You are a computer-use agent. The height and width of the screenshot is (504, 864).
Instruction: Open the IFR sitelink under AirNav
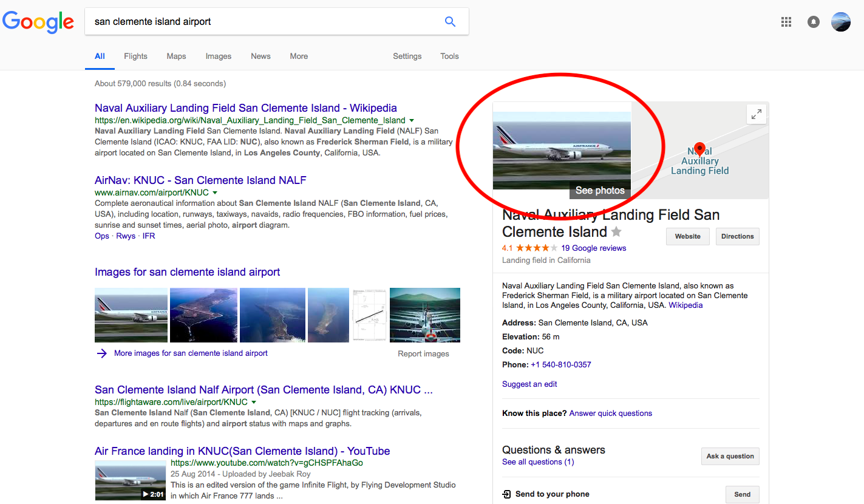pos(149,236)
